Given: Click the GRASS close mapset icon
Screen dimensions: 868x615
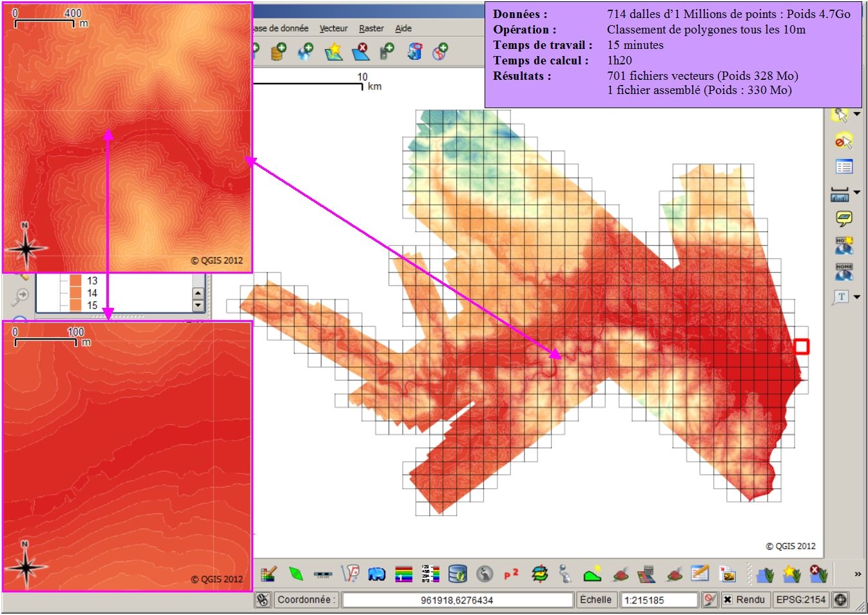Looking at the screenshot, I should point(819,573).
